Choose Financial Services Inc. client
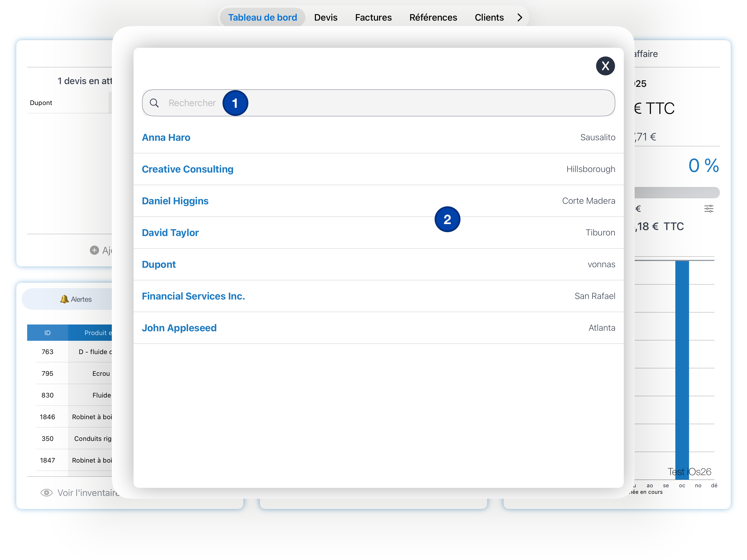 pos(193,296)
